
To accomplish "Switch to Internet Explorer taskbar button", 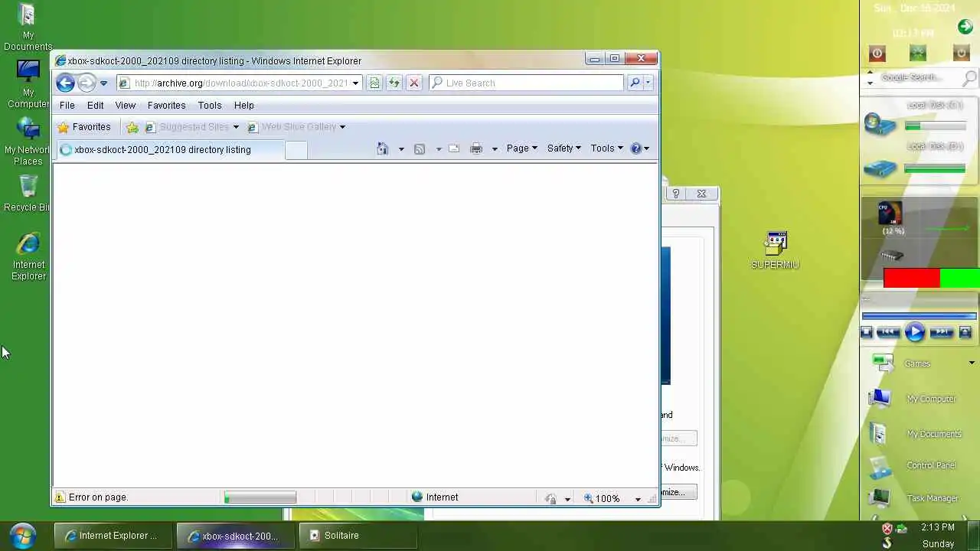I will click(x=112, y=536).
